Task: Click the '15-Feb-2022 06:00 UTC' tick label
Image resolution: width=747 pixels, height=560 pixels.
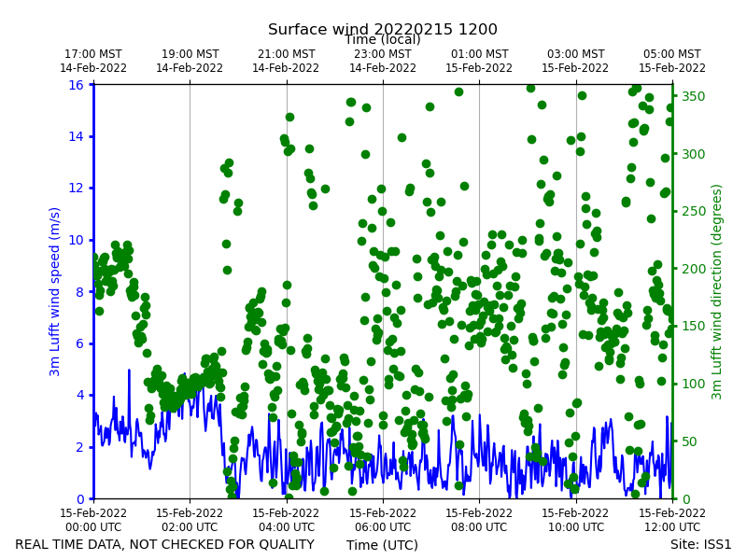Action: (x=383, y=520)
